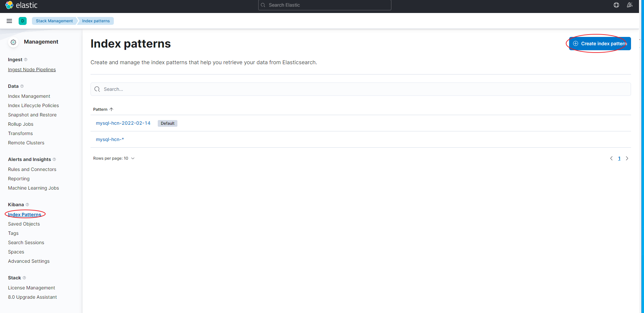The width and height of the screenshot is (644, 313).
Task: Click the Alerts and Insights info icon
Action: (x=54, y=159)
